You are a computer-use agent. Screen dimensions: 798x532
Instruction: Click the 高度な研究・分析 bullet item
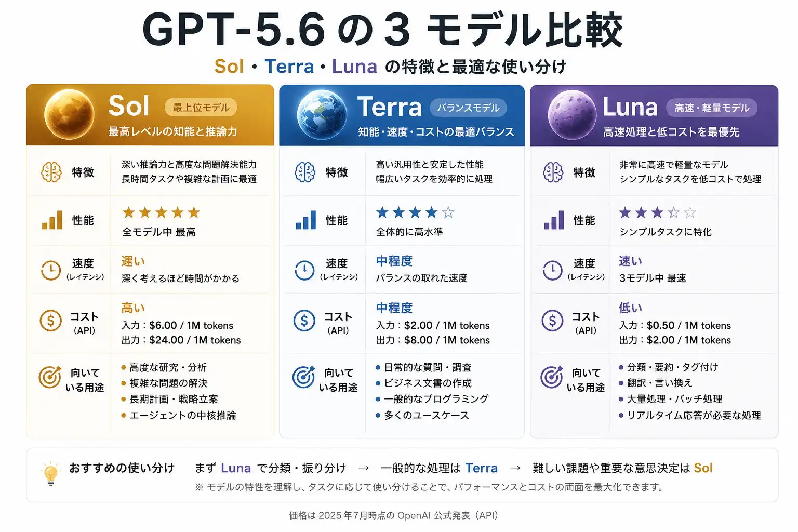click(164, 367)
